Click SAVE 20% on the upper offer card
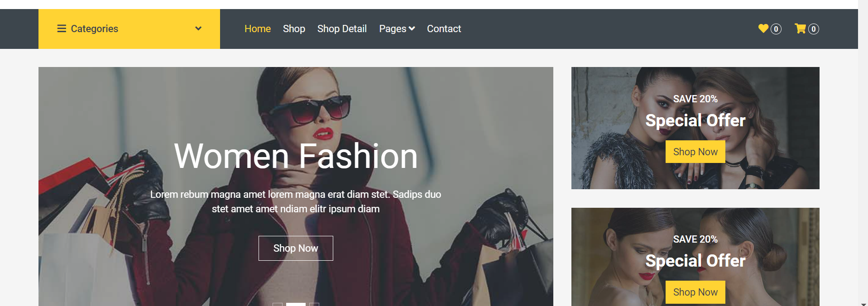868x306 pixels. pyautogui.click(x=695, y=99)
